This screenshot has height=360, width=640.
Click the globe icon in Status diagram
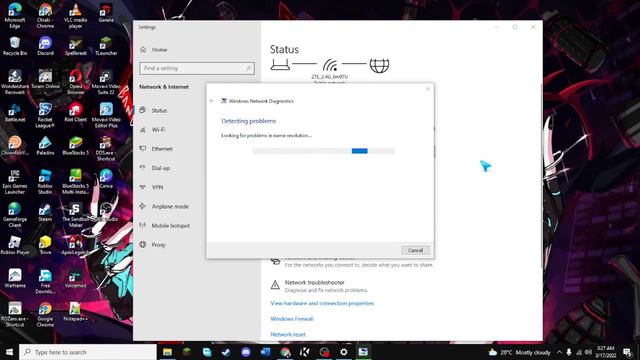click(x=379, y=65)
